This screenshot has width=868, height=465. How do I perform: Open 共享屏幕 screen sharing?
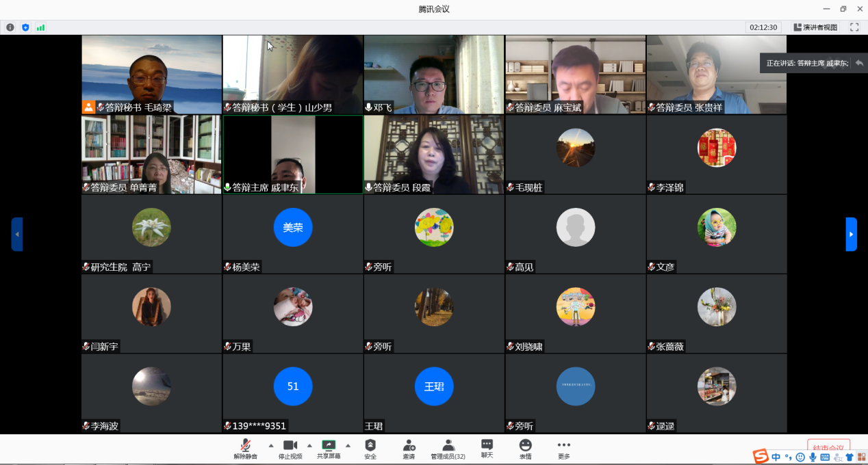(x=329, y=448)
